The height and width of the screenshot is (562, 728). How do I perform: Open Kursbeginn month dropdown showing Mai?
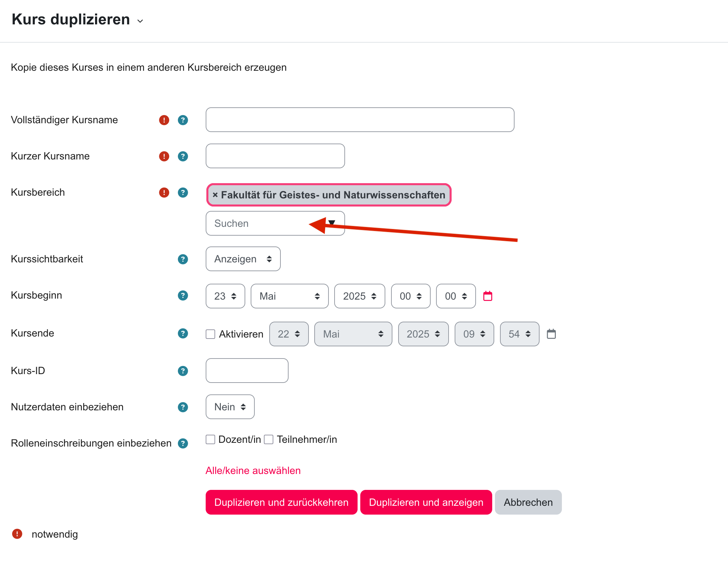coord(290,296)
